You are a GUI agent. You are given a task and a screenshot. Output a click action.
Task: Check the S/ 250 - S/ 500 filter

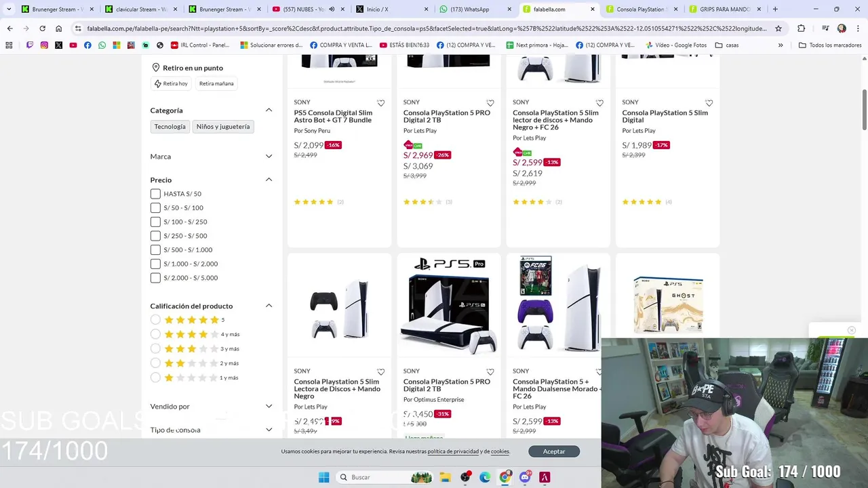click(x=155, y=236)
